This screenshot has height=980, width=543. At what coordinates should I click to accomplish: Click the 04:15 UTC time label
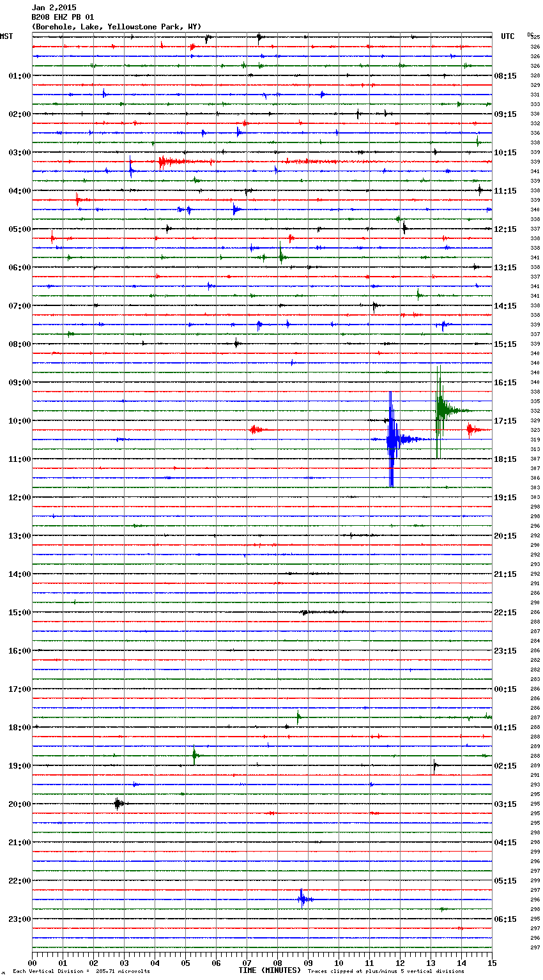pos(505,843)
